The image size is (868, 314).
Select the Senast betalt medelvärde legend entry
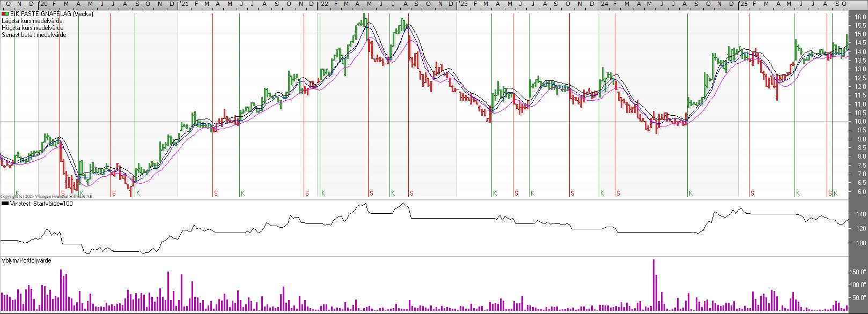pyautogui.click(x=34, y=35)
